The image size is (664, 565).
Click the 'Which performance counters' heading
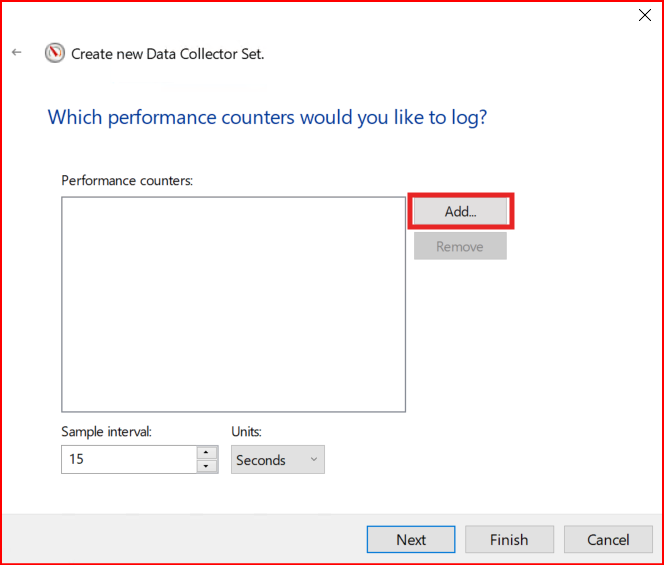pos(267,117)
